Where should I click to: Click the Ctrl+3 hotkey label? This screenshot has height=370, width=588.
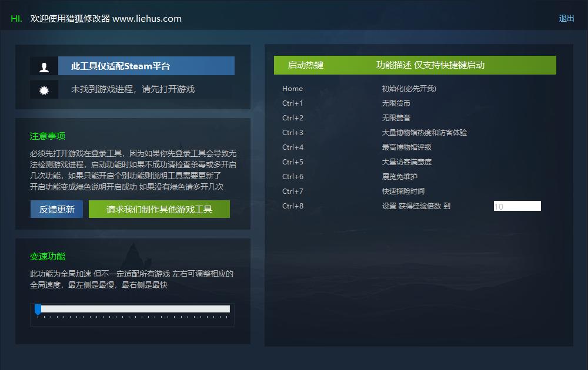(292, 133)
